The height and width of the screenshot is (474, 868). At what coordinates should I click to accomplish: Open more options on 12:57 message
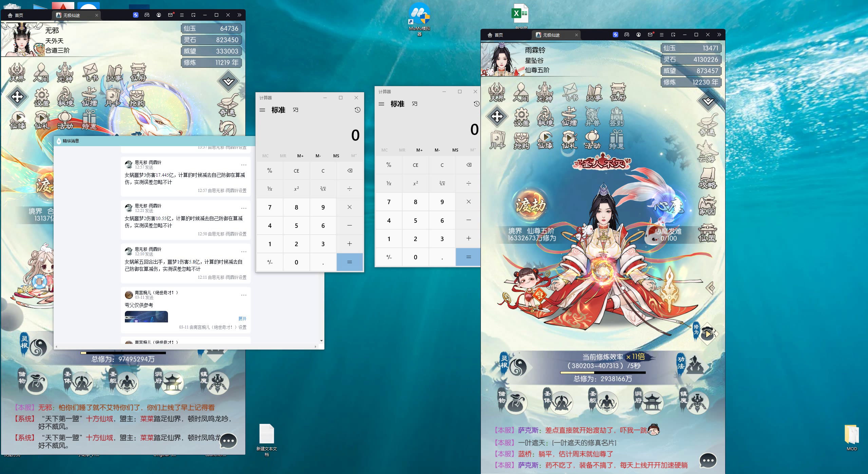pos(244,165)
